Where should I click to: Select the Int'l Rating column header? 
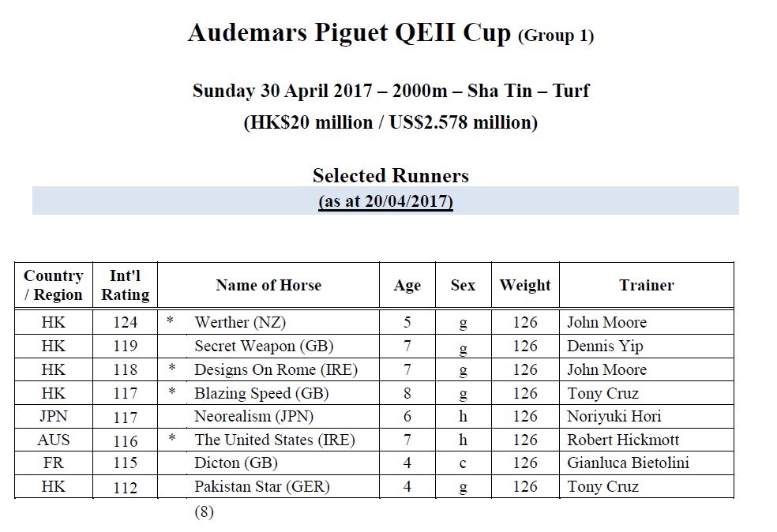[126, 285]
